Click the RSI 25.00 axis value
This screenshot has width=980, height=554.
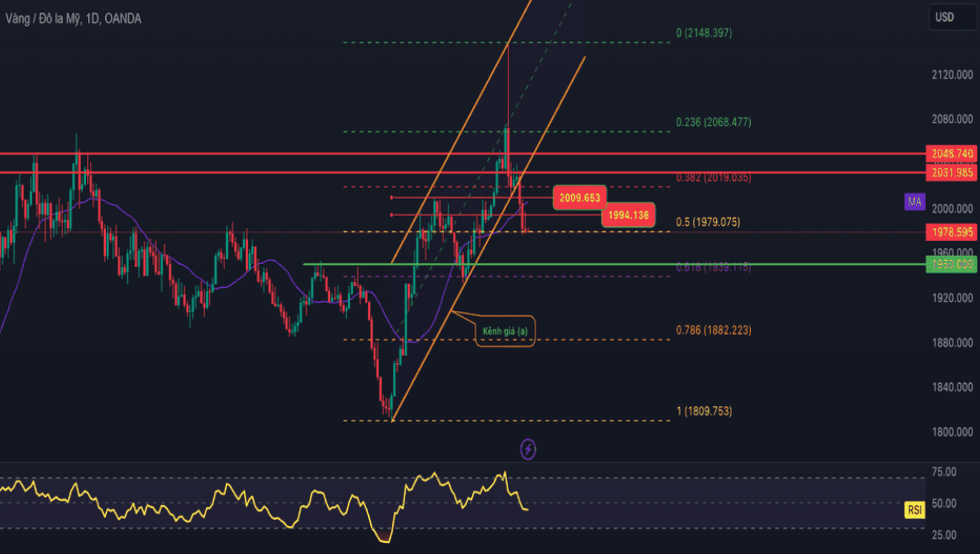tap(944, 535)
